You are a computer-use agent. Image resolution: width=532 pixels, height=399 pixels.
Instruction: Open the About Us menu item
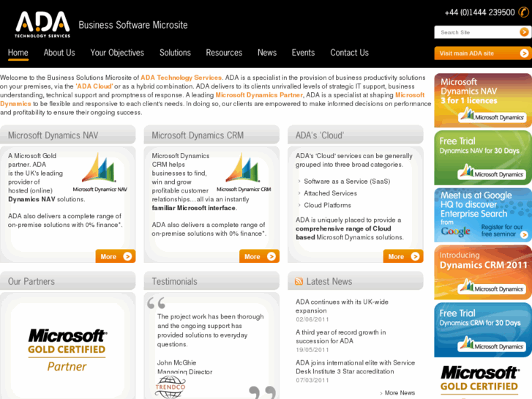(59, 53)
